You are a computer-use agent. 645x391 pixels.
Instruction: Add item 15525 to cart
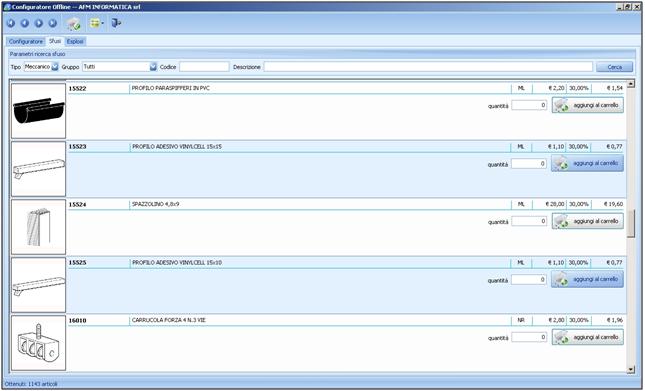click(x=587, y=279)
